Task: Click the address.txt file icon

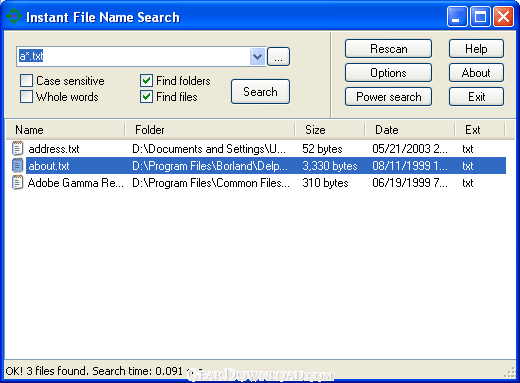Action: pyautogui.click(x=17, y=149)
